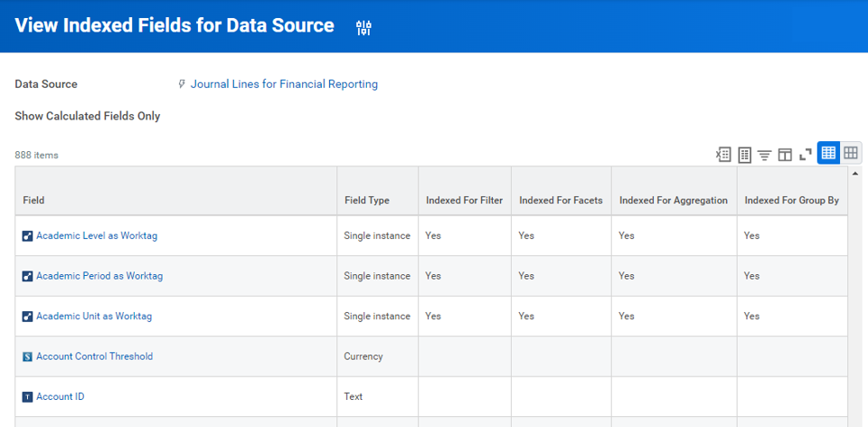
Task: Open the column preferences icon
Action: pos(785,155)
